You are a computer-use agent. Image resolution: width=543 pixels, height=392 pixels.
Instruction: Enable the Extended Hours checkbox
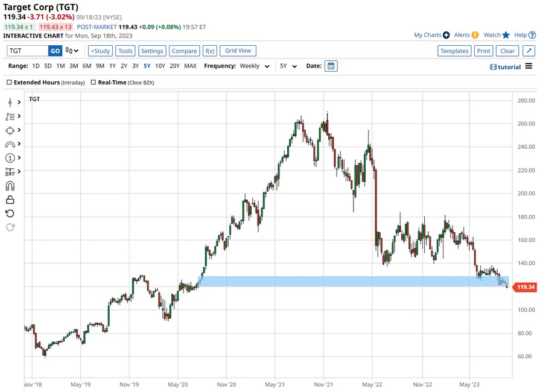click(9, 83)
